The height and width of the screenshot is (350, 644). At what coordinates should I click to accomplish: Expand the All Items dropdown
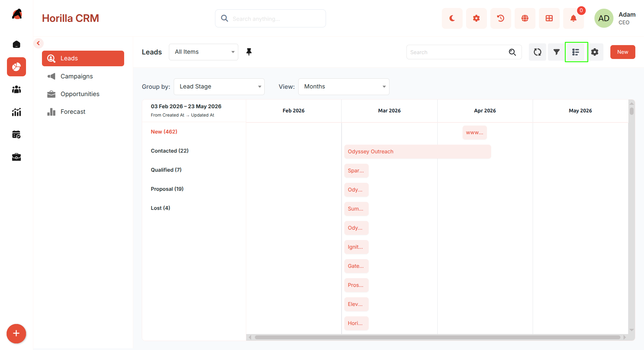click(204, 52)
